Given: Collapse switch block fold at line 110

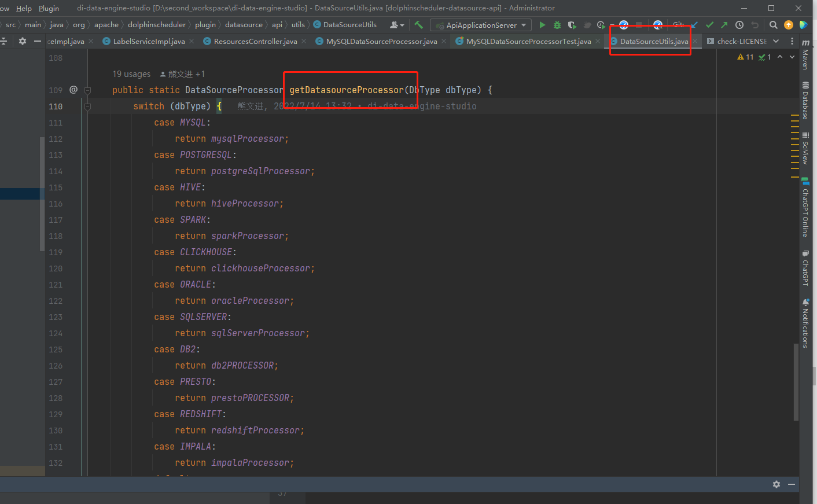Looking at the screenshot, I should 87,106.
